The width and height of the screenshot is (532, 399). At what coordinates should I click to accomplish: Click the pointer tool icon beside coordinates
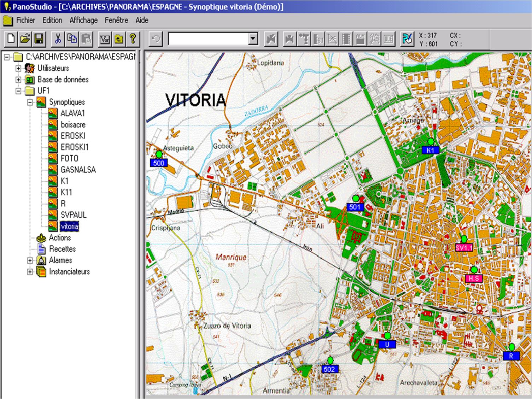pyautogui.click(x=407, y=39)
